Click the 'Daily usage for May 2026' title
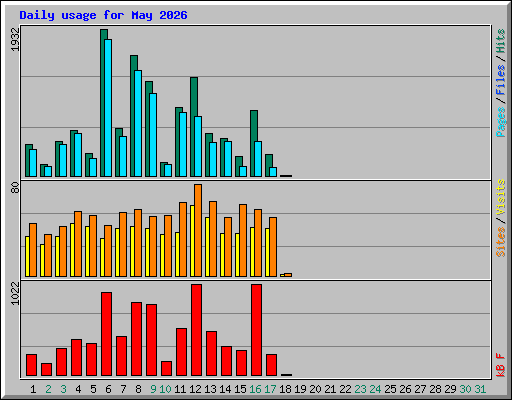Image resolution: width=512 pixels, height=400 pixels. (x=103, y=15)
